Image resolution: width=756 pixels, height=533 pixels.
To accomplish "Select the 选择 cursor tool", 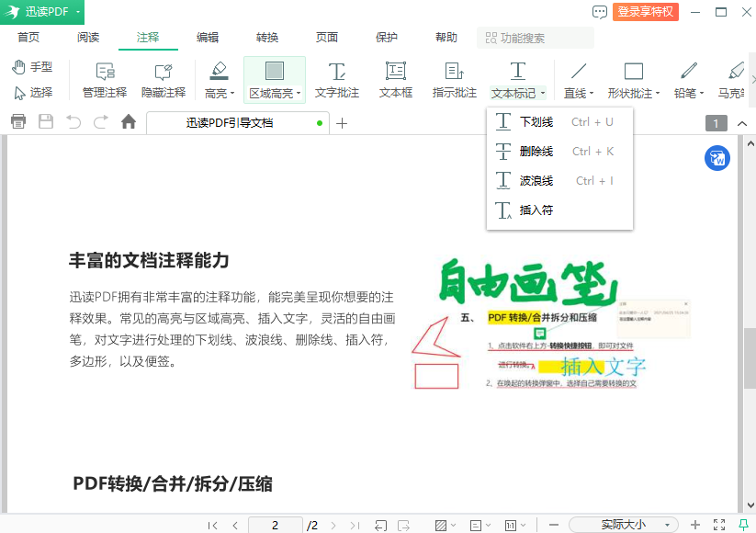I will pyautogui.click(x=33, y=92).
